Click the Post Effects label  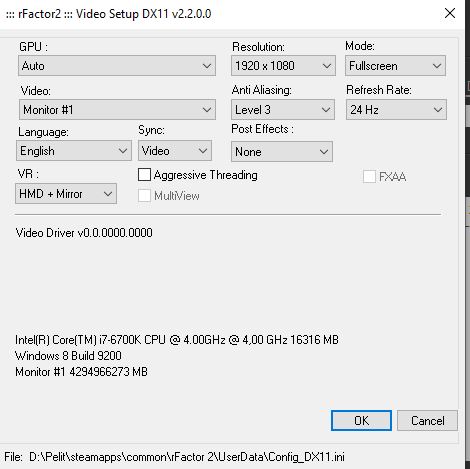(263, 129)
